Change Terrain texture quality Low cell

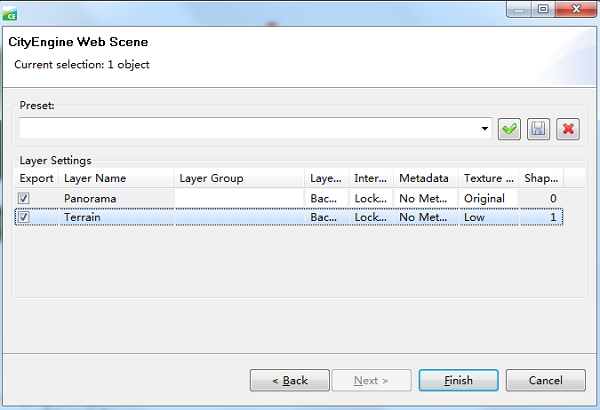coord(488,217)
